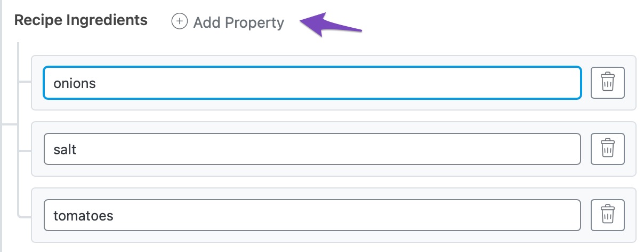Click the Add Property text label
This screenshot has width=644, height=252.
coord(238,23)
